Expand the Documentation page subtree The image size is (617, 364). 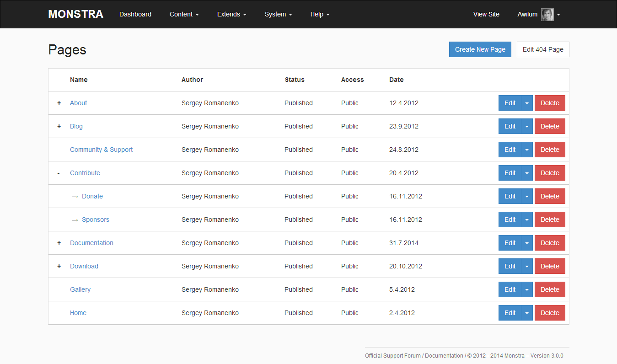(59, 243)
